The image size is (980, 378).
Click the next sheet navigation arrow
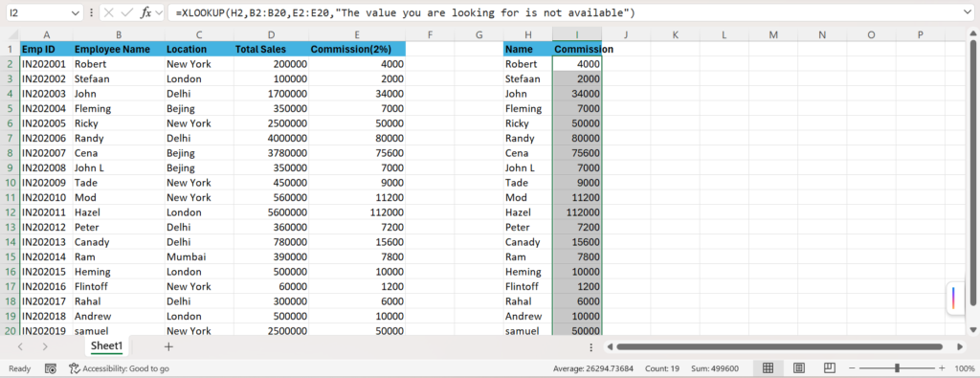coord(45,346)
